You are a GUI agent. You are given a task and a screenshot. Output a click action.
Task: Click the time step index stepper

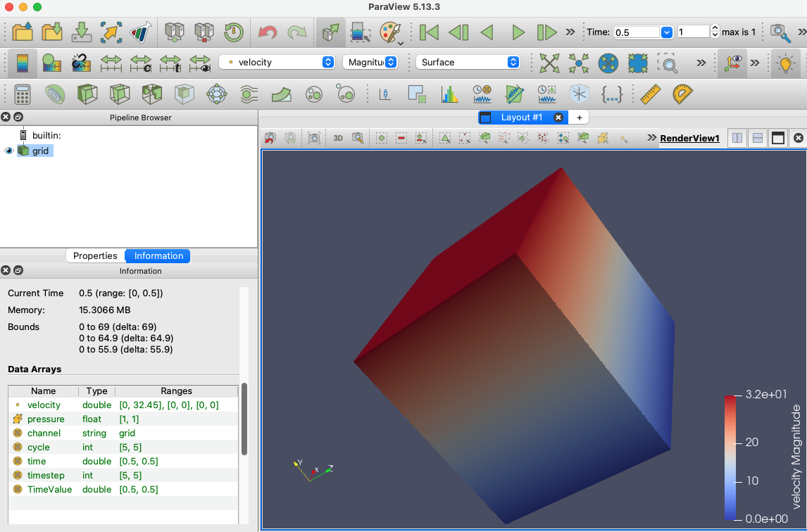pyautogui.click(x=715, y=32)
